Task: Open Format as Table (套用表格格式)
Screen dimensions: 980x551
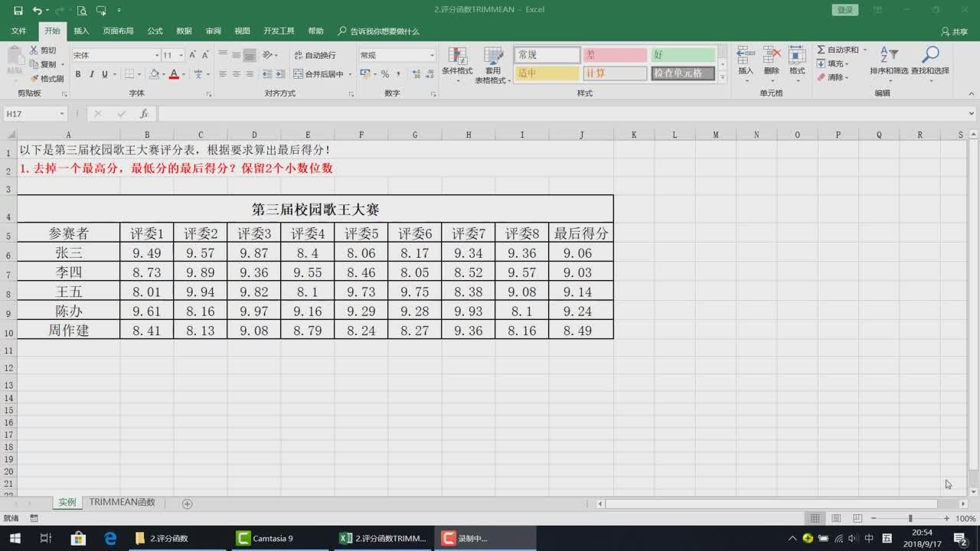Action: (x=492, y=65)
